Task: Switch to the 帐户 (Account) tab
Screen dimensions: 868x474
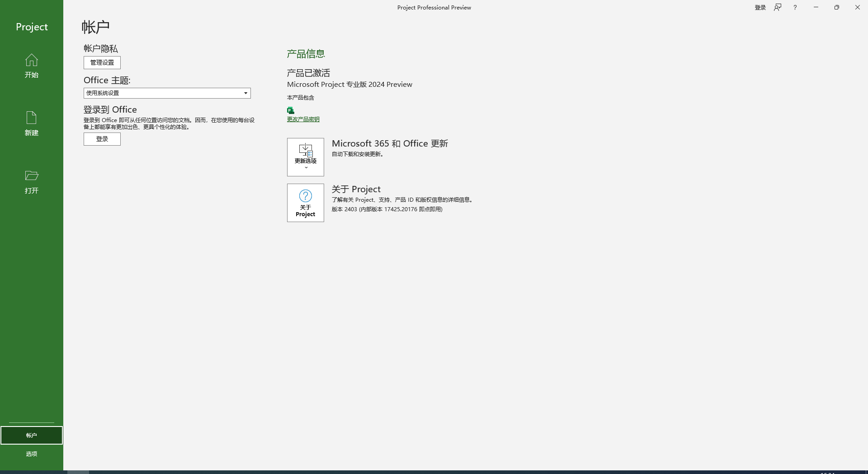Action: point(31,435)
